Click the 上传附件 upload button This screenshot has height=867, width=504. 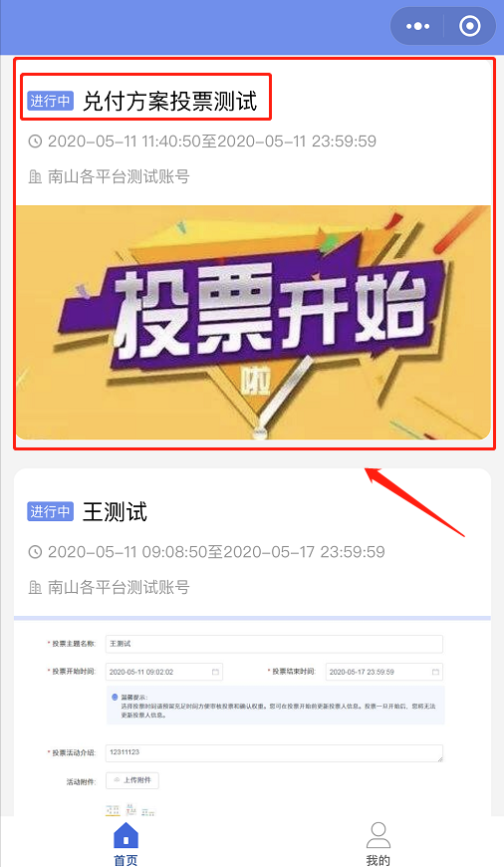(x=132, y=780)
